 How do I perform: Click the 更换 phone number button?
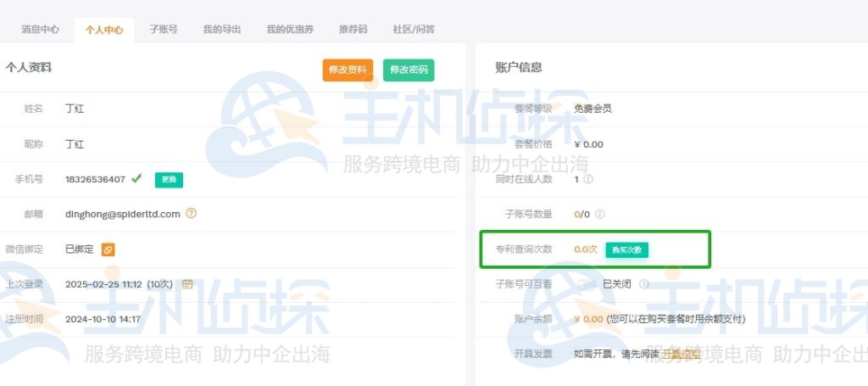click(169, 180)
